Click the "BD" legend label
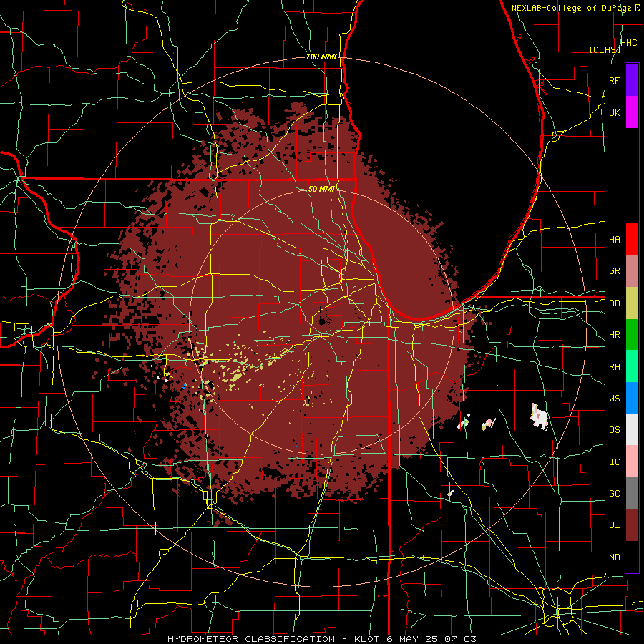This screenshot has width=644, height=644. pyautogui.click(x=614, y=303)
